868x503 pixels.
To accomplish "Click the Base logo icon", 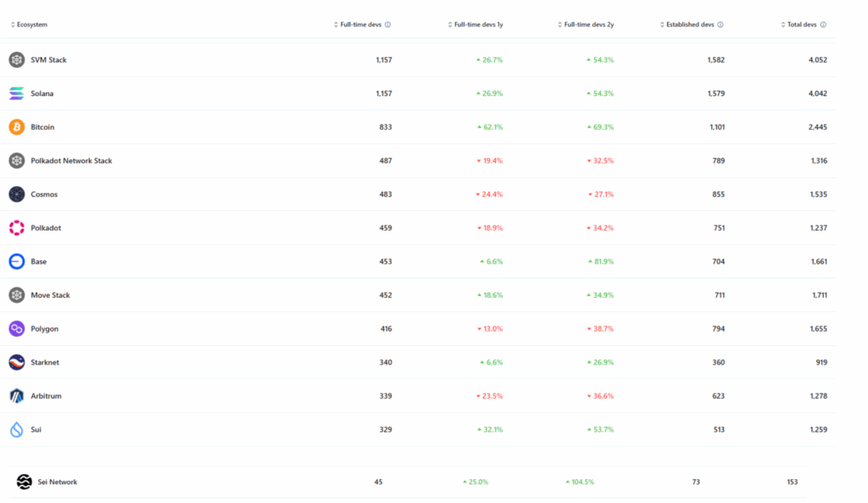I will pos(16,261).
